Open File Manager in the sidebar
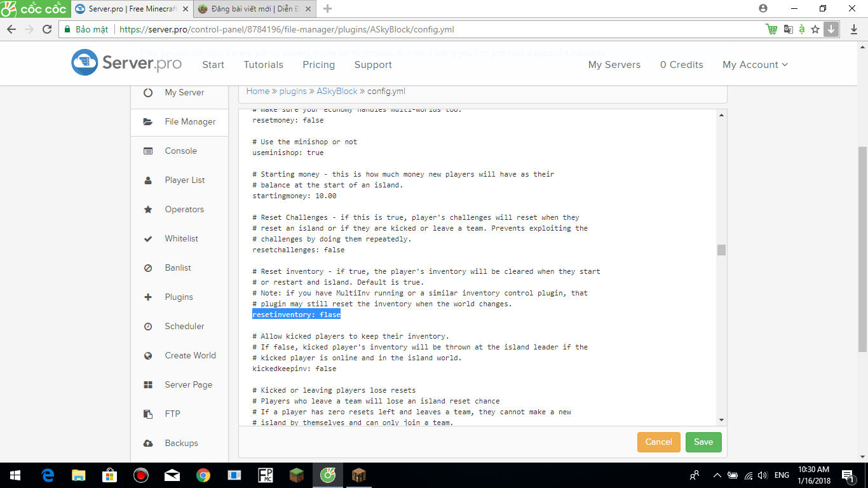Screen dimensions: 868x488 tap(179, 121)
